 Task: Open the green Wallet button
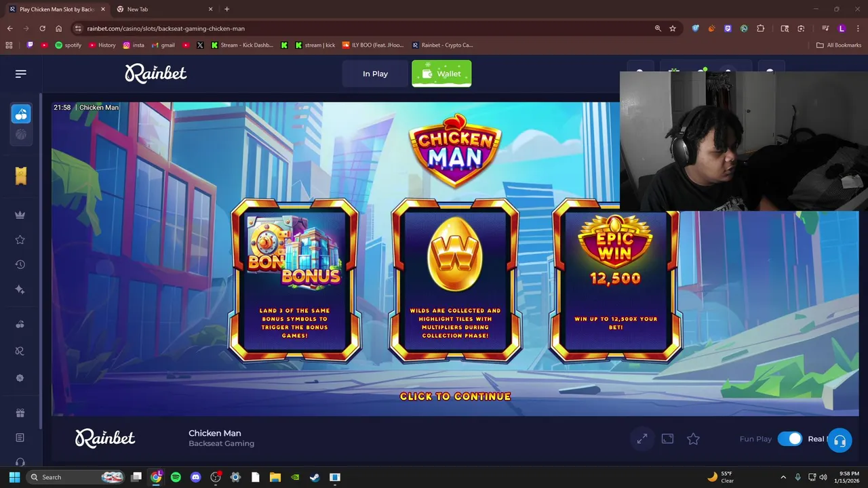click(441, 74)
